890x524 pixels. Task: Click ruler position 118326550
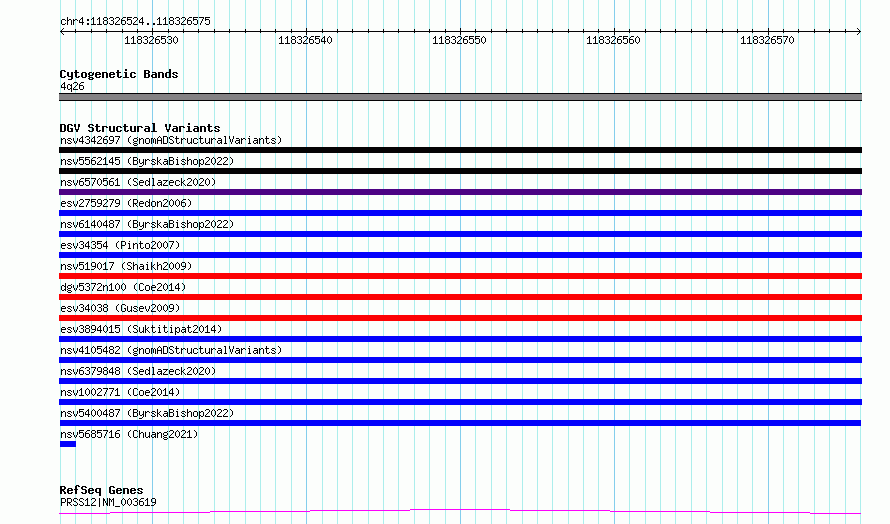(459, 40)
